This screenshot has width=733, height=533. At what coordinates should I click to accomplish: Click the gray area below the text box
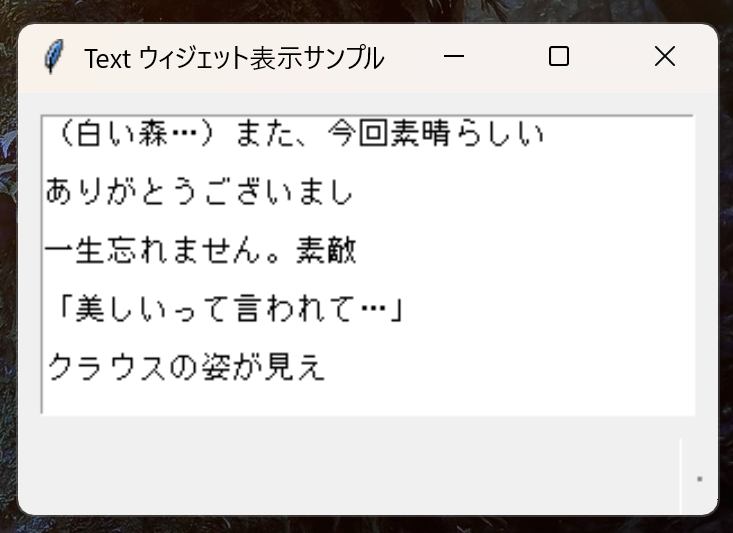coord(348,465)
